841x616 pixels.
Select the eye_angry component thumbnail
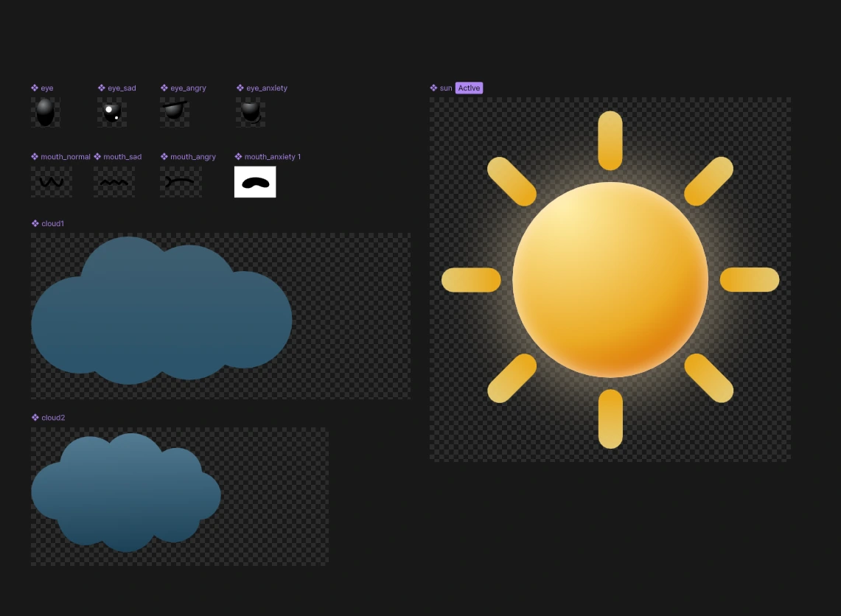[x=175, y=112]
